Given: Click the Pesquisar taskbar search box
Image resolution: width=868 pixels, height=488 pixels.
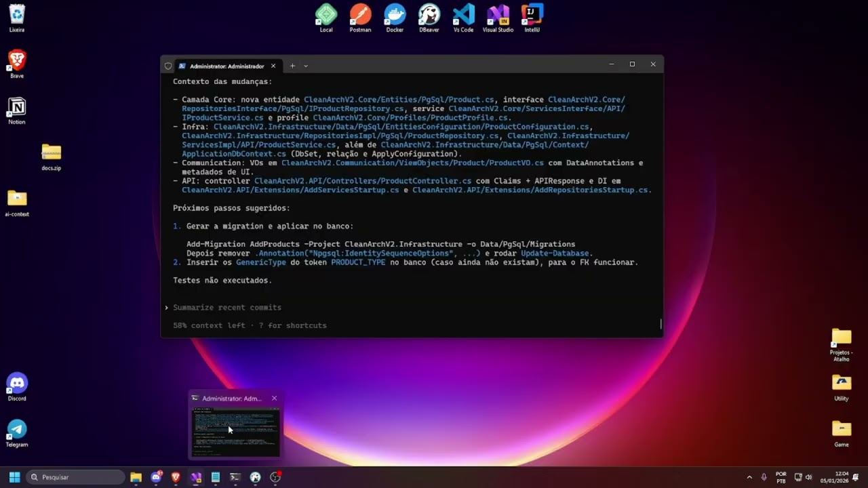Looking at the screenshot, I should [75, 477].
